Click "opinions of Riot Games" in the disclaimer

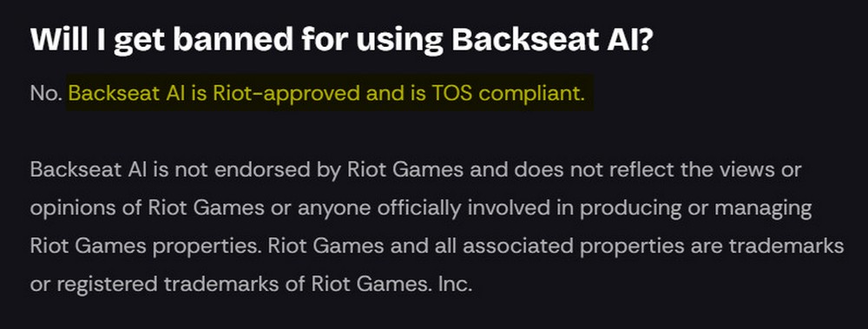tap(148, 208)
